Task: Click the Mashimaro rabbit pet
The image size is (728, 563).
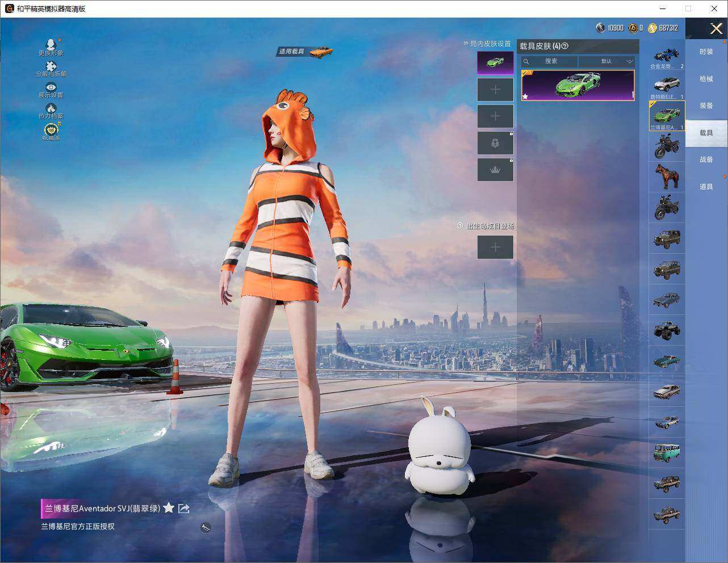Action: (x=439, y=447)
